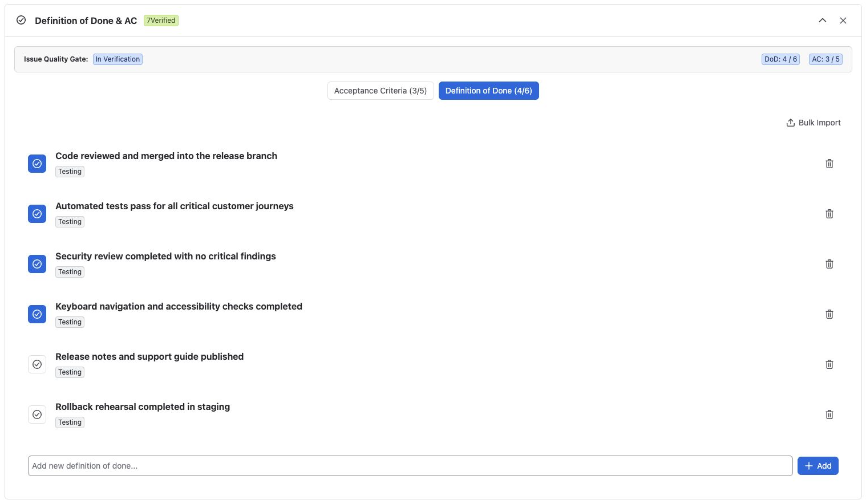Click Testing tag under 'Rollback rehearsal completed'
The image size is (866, 504).
(70, 422)
